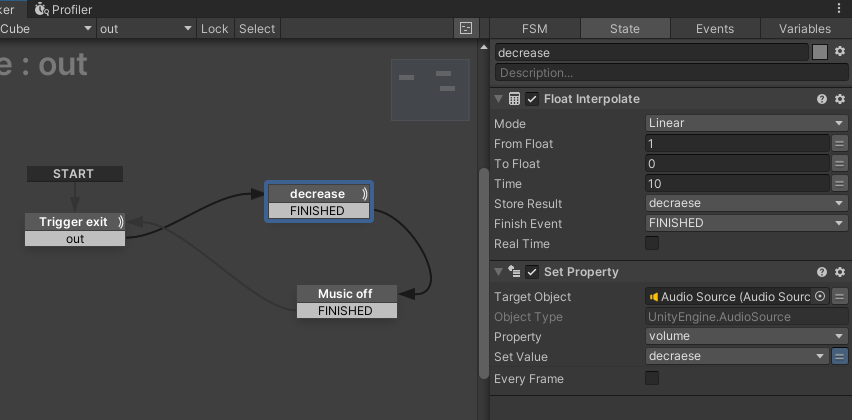Viewport: 852px width, 420px height.
Task: Enable the Every Frame checkbox
Action: tap(652, 378)
